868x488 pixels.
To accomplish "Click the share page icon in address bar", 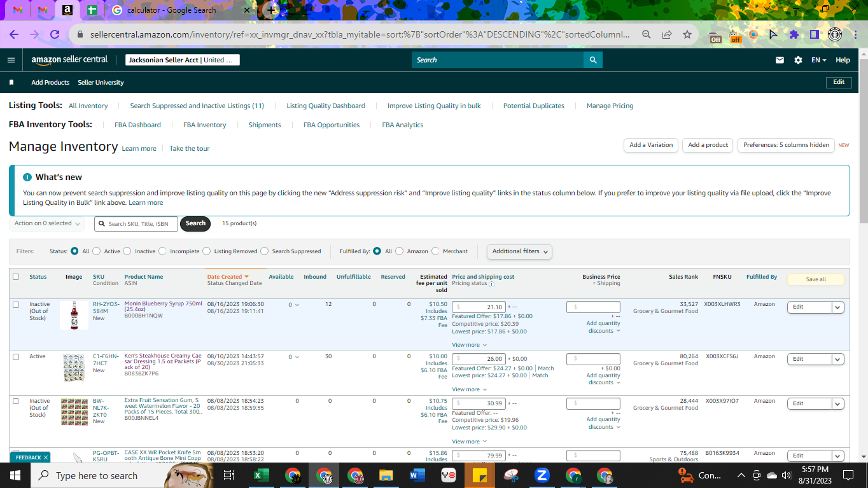I will pos(667,34).
